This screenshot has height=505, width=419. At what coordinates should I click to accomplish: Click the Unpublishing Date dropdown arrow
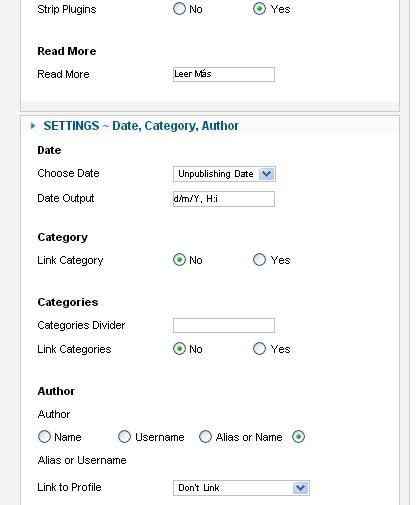point(267,174)
